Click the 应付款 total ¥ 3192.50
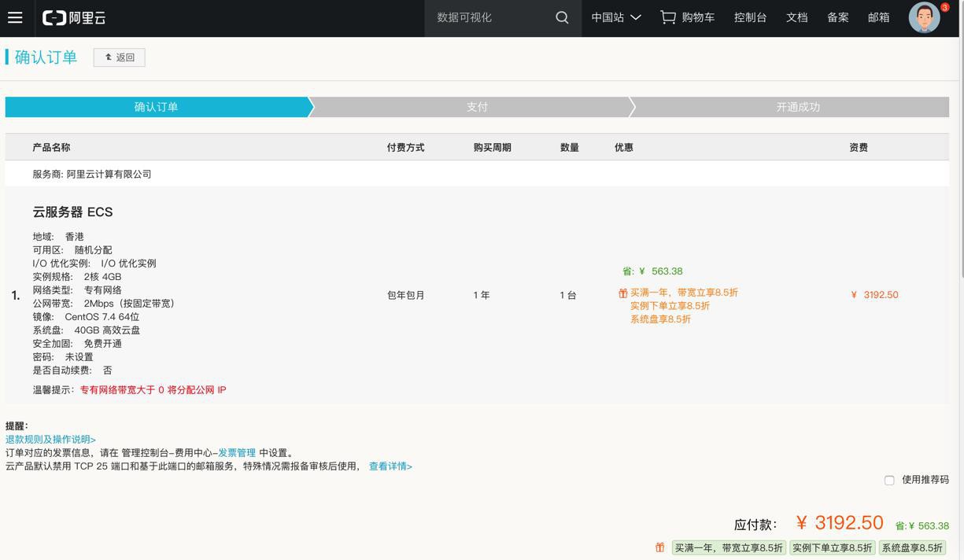This screenshot has width=964, height=560. (x=840, y=523)
